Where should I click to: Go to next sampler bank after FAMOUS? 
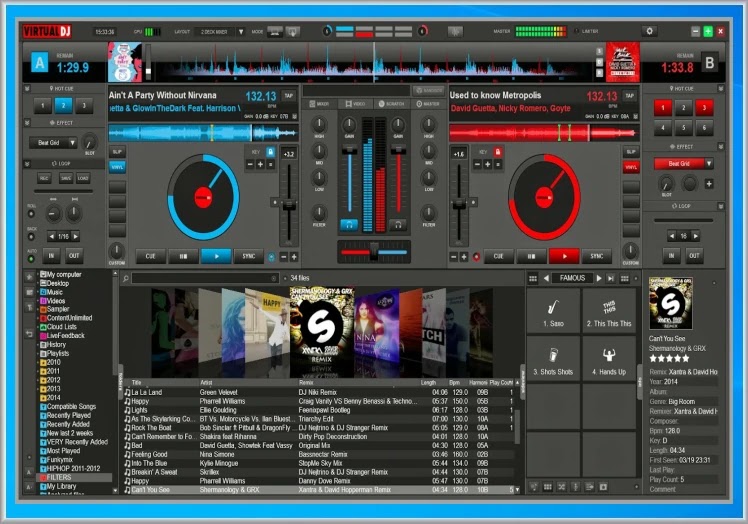(599, 278)
